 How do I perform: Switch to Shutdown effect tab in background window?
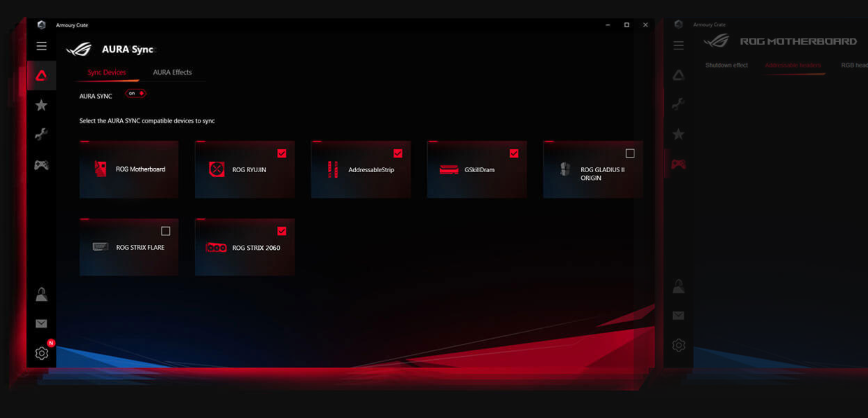[726, 66]
